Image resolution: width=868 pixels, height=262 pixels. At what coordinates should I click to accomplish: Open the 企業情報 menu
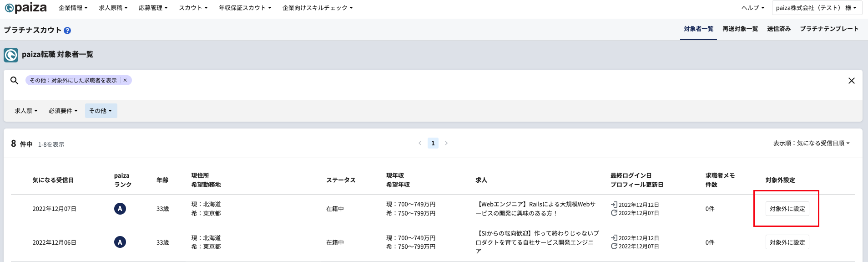[73, 8]
